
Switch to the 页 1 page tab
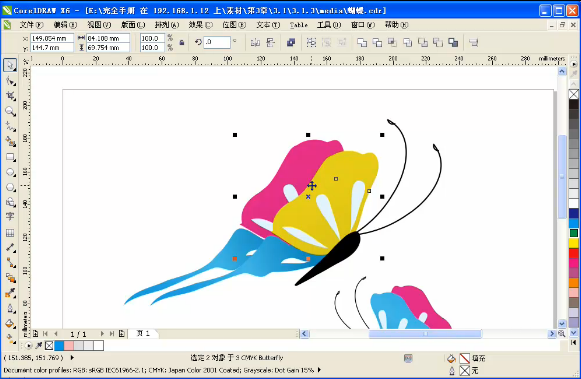click(143, 334)
